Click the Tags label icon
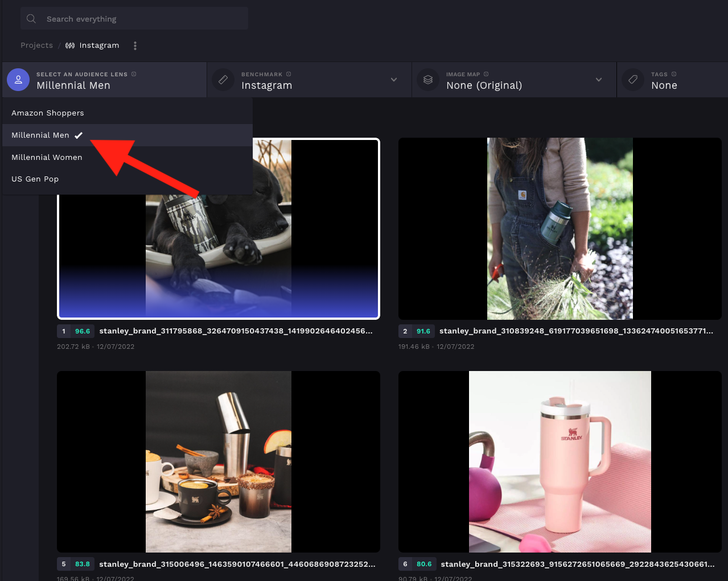 tap(633, 80)
